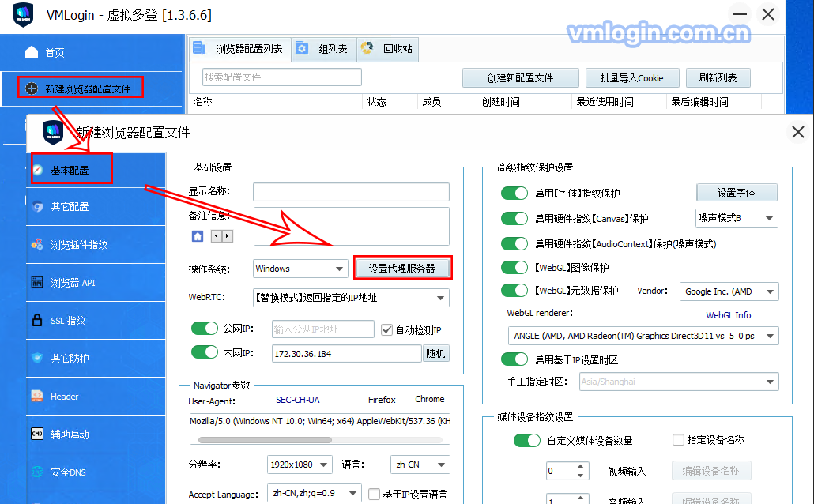
Task: Click the 内网IP field showing 172.30.36.184
Action: pyautogui.click(x=346, y=353)
